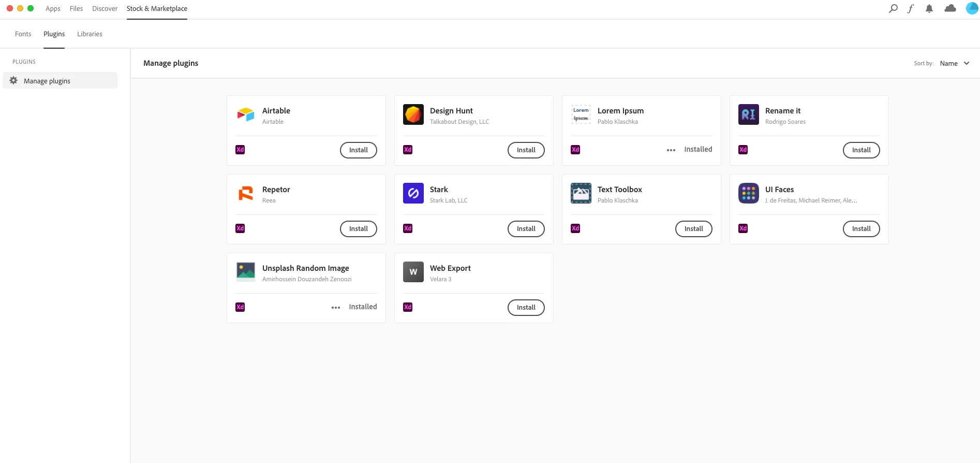This screenshot has height=463, width=980.
Task: Open the cloud sync status icon
Action: click(x=950, y=8)
